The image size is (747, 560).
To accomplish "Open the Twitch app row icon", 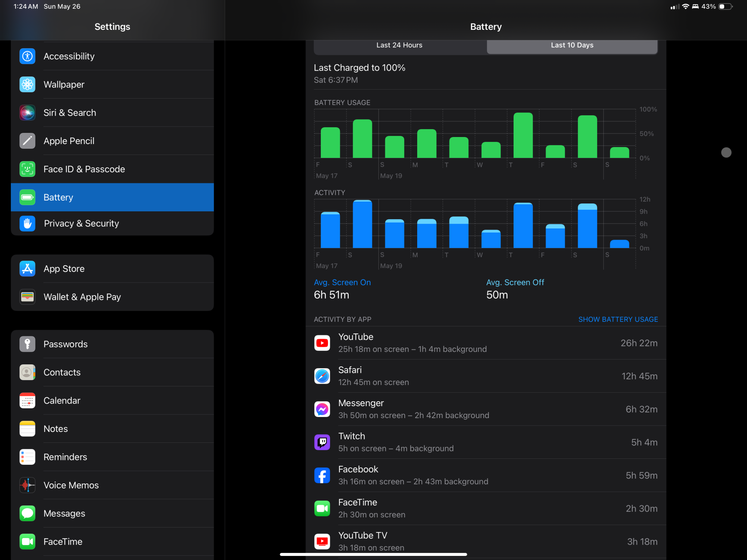I will 322,442.
